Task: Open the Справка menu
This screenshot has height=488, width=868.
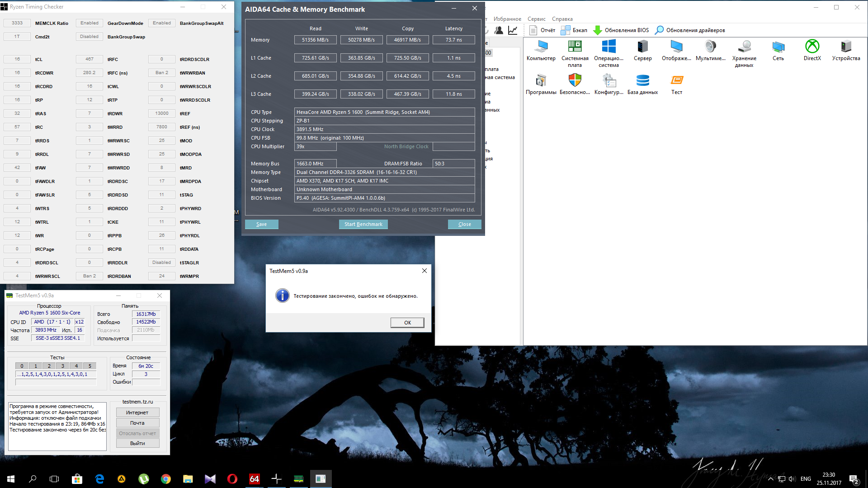Action: [562, 19]
